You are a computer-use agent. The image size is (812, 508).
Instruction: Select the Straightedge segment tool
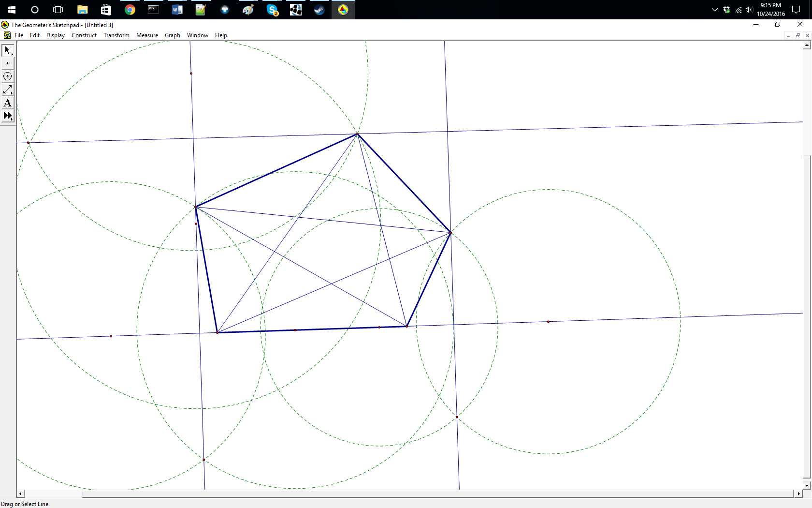click(8, 90)
